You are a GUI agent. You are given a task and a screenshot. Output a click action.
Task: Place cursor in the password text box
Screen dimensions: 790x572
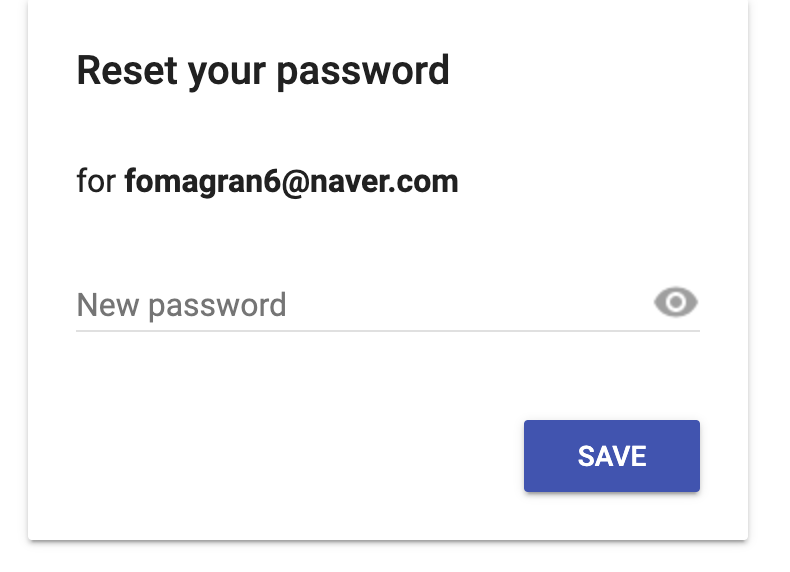(x=363, y=304)
